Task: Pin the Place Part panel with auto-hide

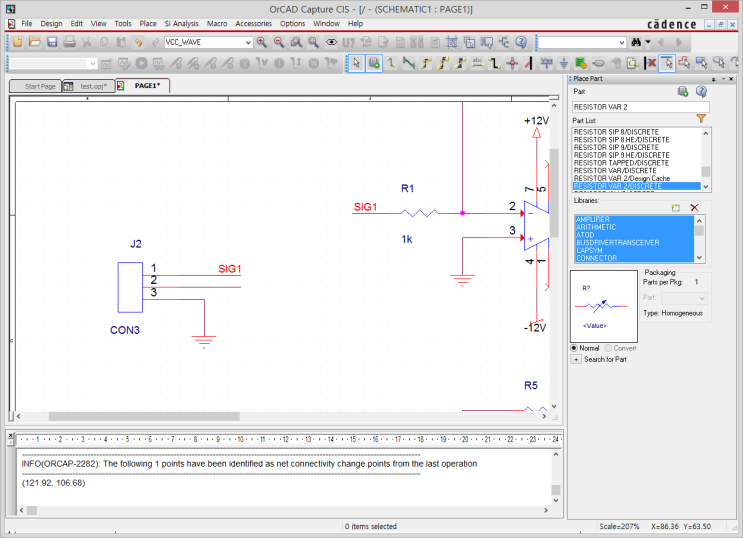Action: pos(714,79)
